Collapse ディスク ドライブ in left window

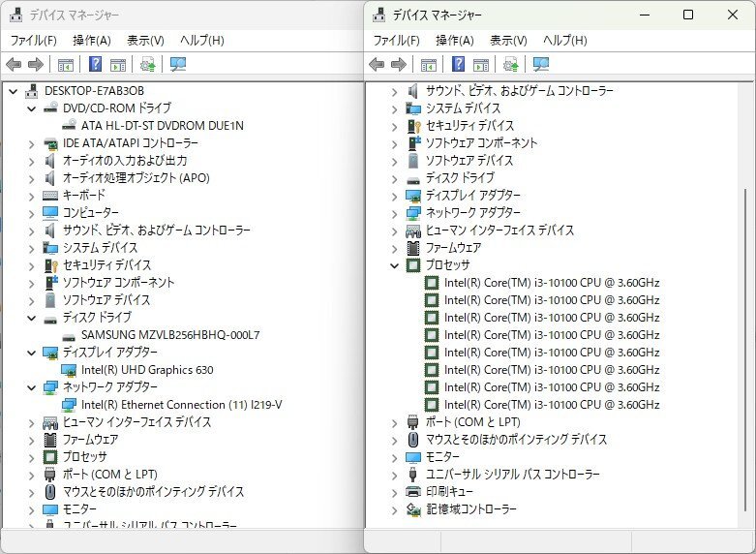pyautogui.click(x=32, y=318)
